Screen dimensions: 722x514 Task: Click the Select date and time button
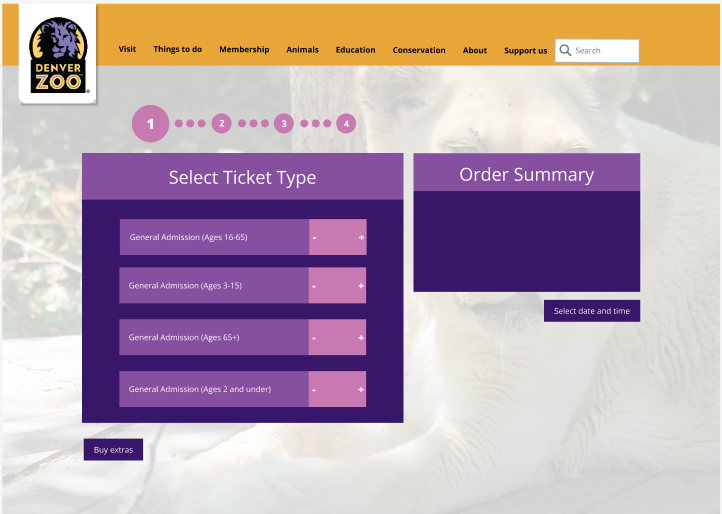(x=592, y=311)
